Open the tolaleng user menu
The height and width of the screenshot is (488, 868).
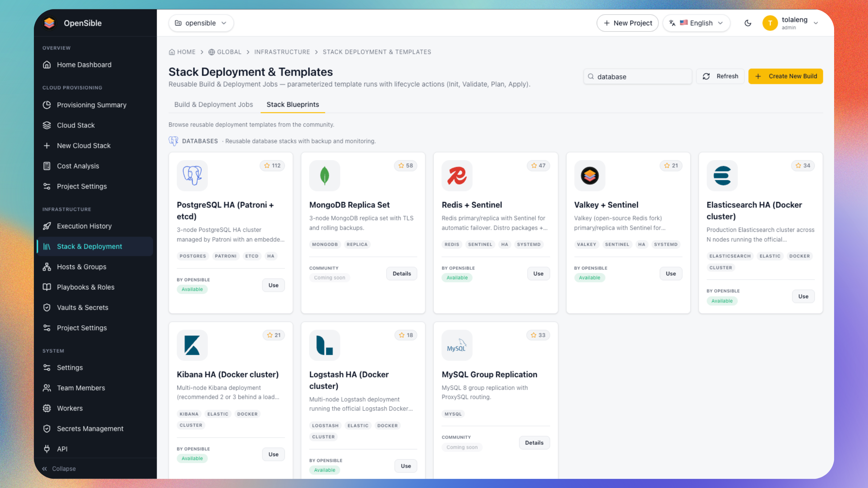pyautogui.click(x=791, y=23)
